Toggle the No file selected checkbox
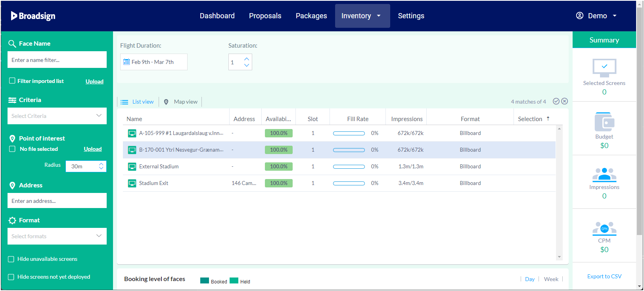The image size is (644, 291). (x=12, y=149)
